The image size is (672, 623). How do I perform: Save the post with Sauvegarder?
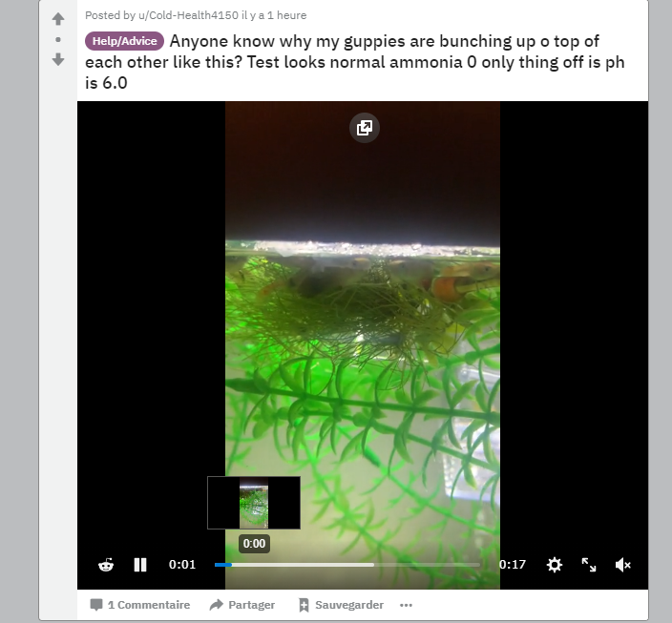pyautogui.click(x=341, y=605)
